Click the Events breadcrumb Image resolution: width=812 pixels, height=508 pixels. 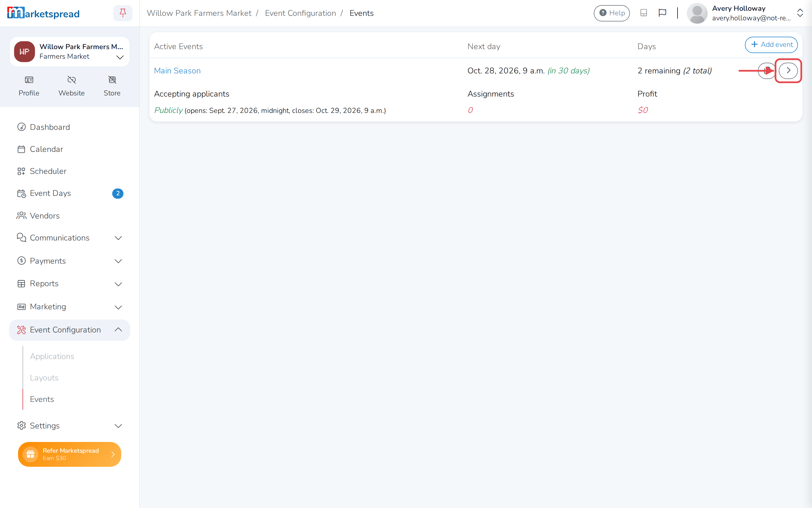pyautogui.click(x=361, y=13)
